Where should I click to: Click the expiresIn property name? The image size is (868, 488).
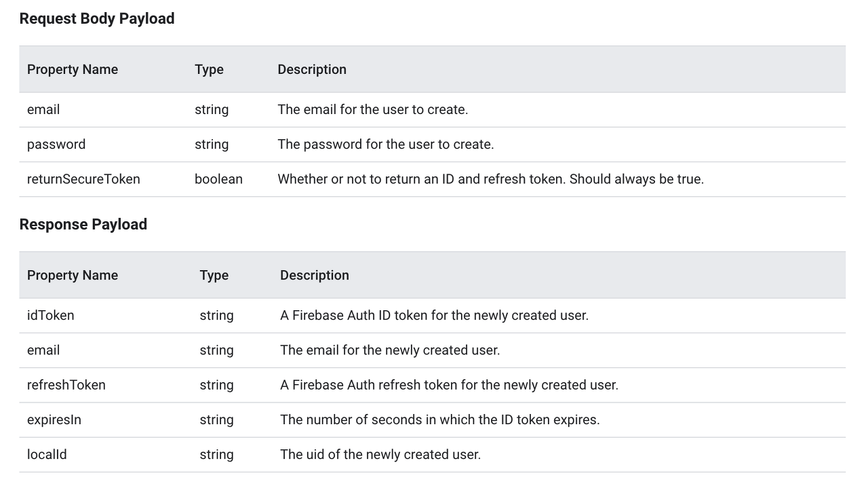[x=54, y=420]
